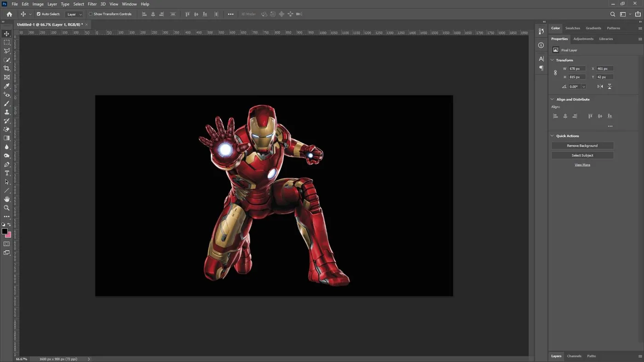644x362 pixels.
Task: Switch to the Channels tab
Action: (x=574, y=356)
